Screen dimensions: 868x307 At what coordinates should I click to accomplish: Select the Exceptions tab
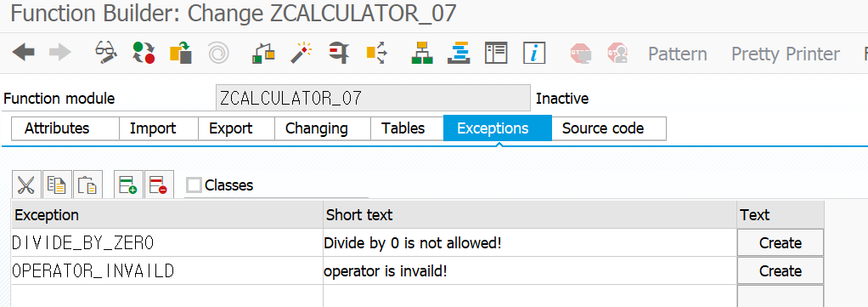pyautogui.click(x=498, y=128)
